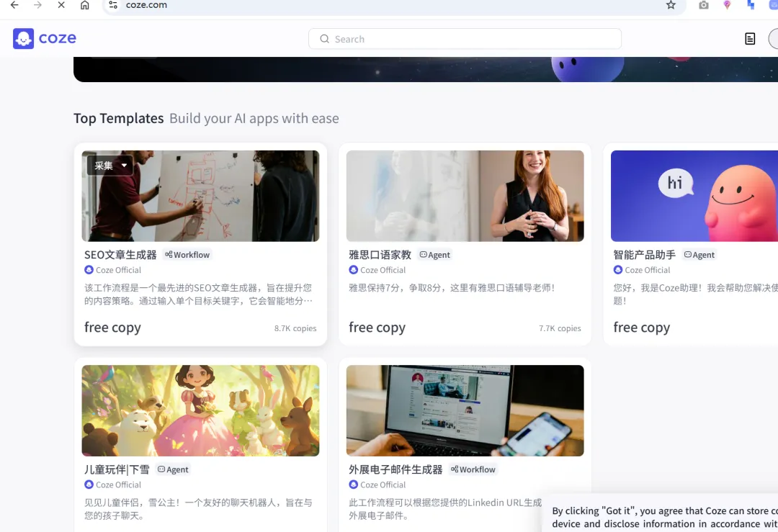Screen dimensions: 778x532
Task: Go back with browser back arrow
Action: tap(14, 5)
